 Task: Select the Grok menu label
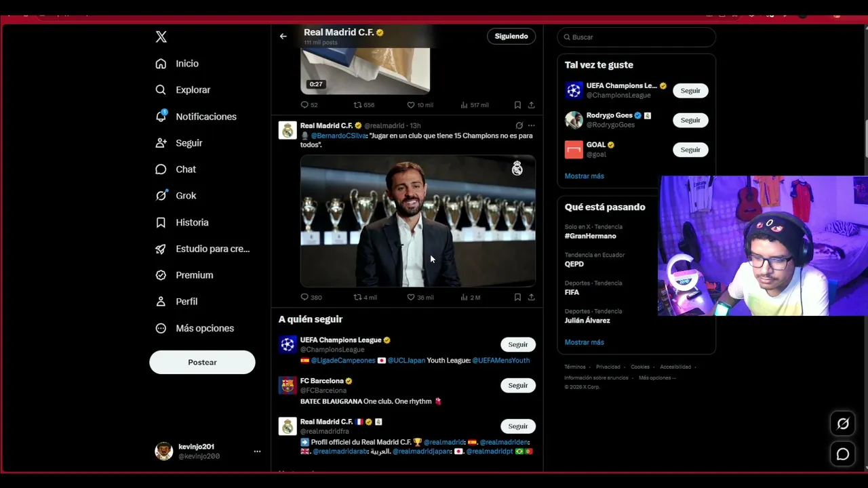pos(186,196)
